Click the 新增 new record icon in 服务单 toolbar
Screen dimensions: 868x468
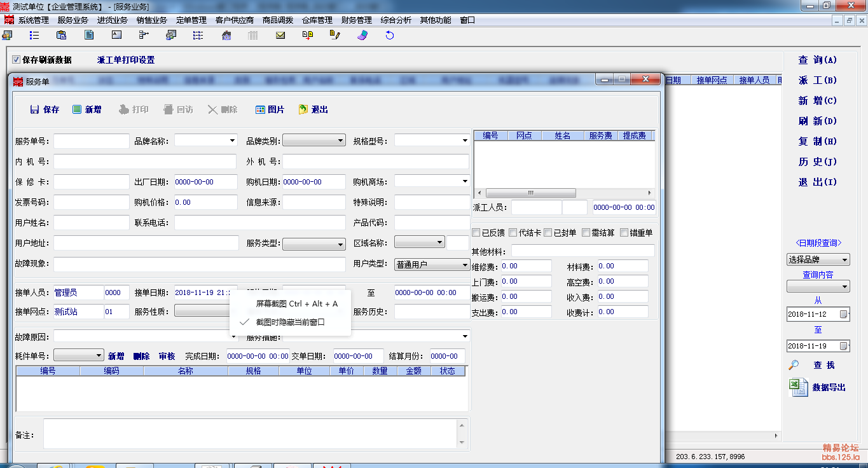77,110
